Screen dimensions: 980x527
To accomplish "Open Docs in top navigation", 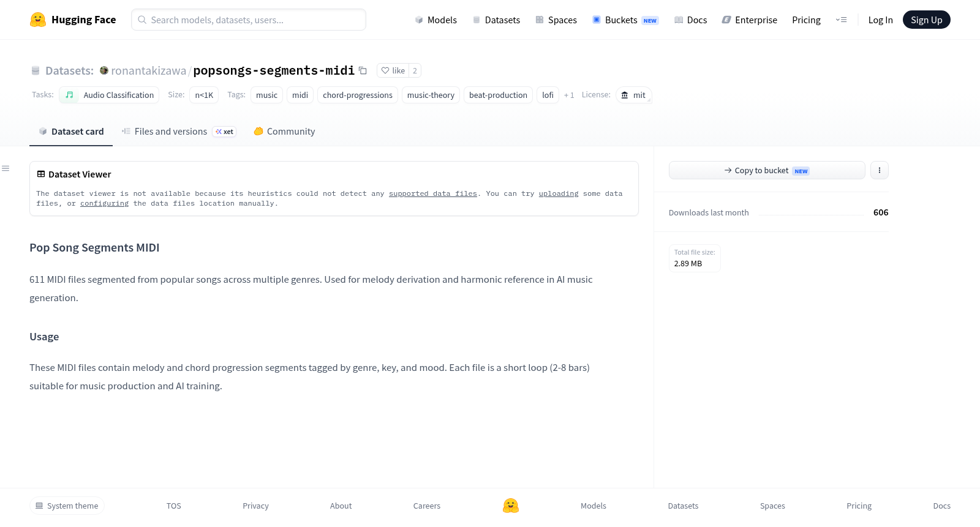I will (690, 20).
